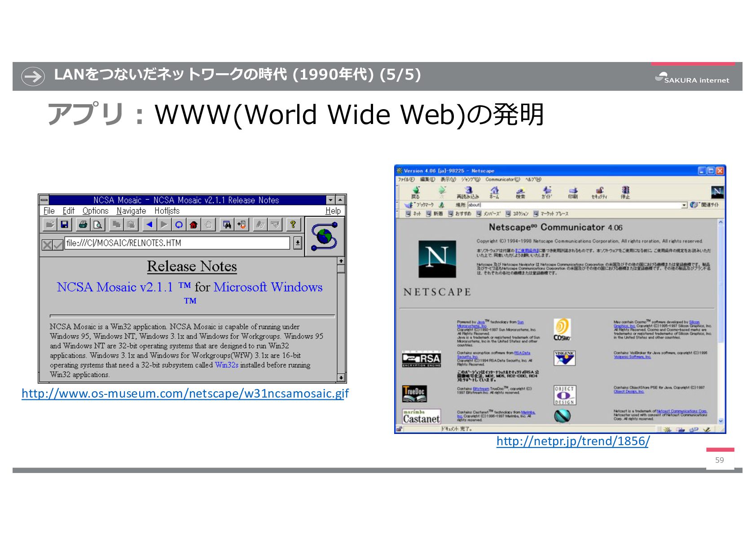The width and height of the screenshot is (756, 535).
Task: Open Netscape Bookmarks (ブックマーク) button
Action: [419, 205]
